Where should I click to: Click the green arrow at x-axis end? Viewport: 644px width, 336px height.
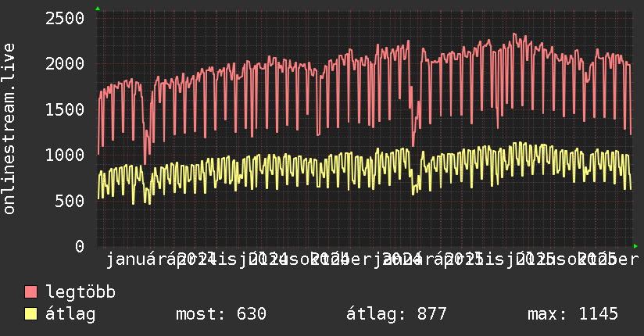tap(635, 246)
